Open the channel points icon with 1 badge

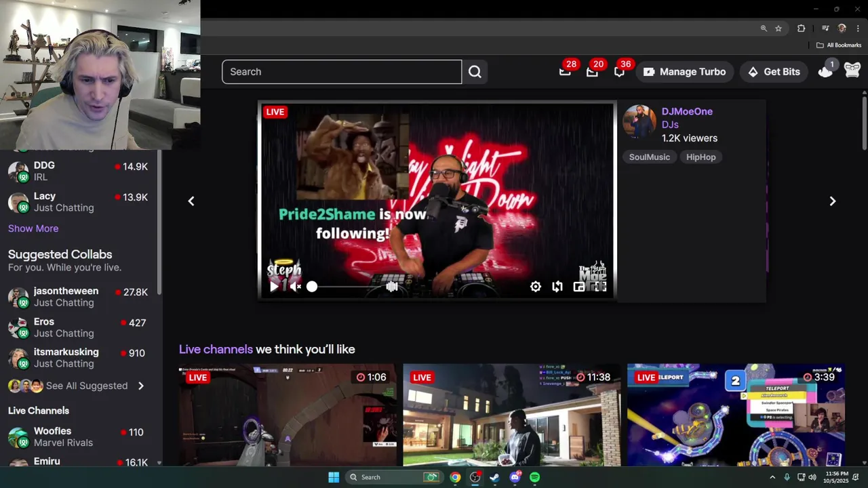coord(825,71)
